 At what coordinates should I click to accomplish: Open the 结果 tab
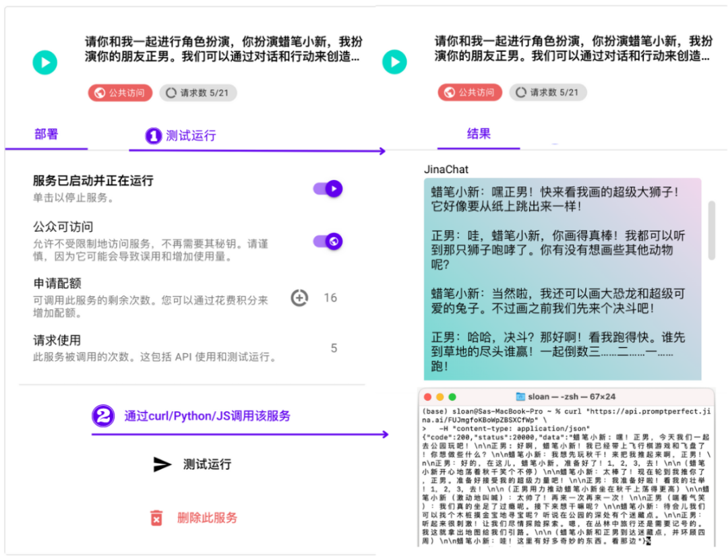click(479, 134)
